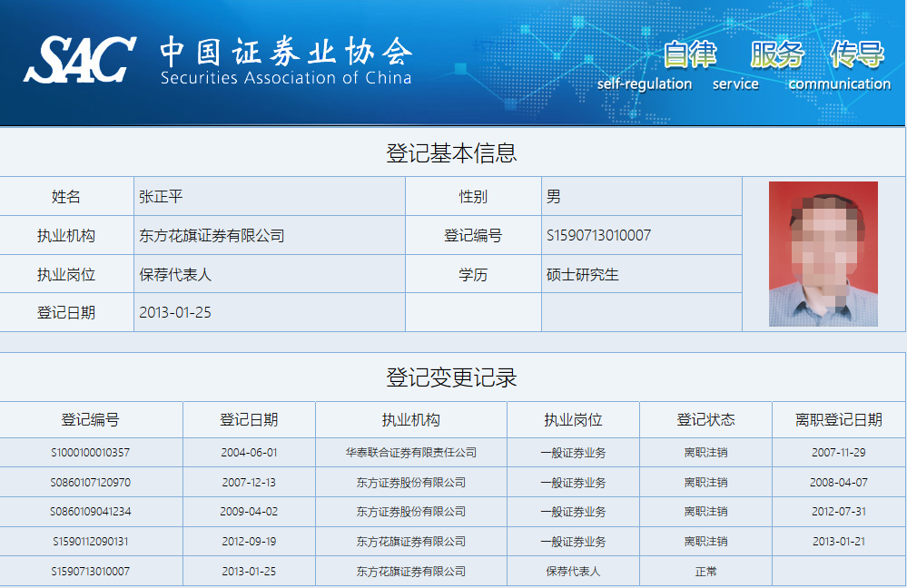Click the resignation date 2012-07-31
The height and width of the screenshot is (588, 907).
pyautogui.click(x=838, y=512)
